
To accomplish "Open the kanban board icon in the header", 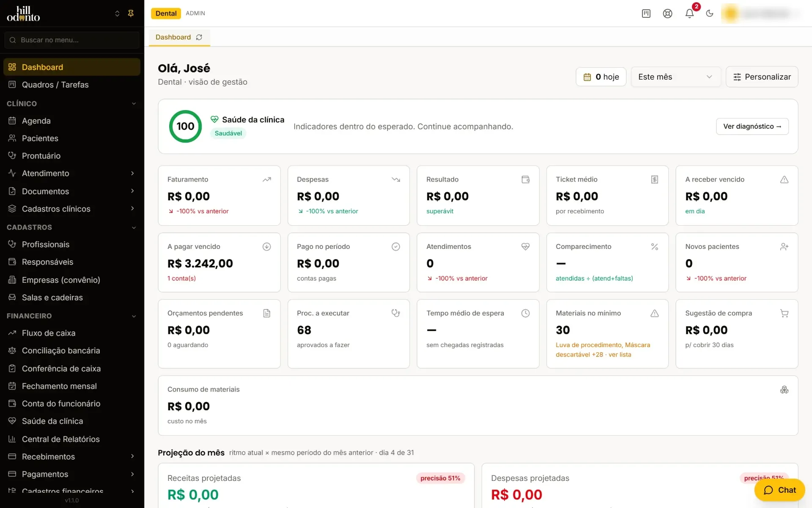I will click(646, 14).
